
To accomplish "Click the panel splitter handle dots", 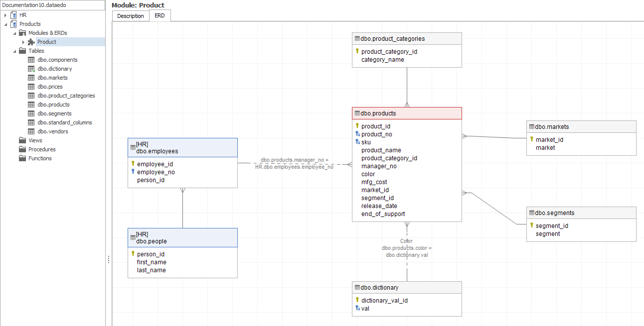I will point(109,259).
